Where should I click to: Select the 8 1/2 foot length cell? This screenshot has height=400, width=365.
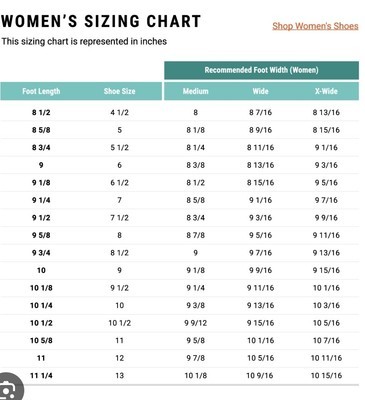coord(41,113)
